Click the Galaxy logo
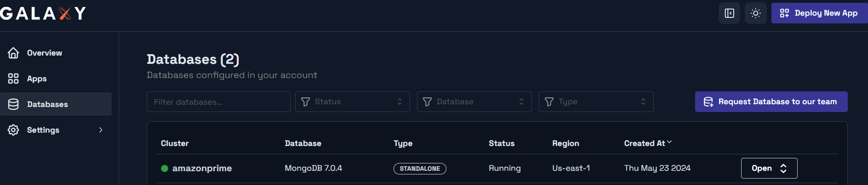This screenshot has height=185, width=868. click(x=43, y=13)
